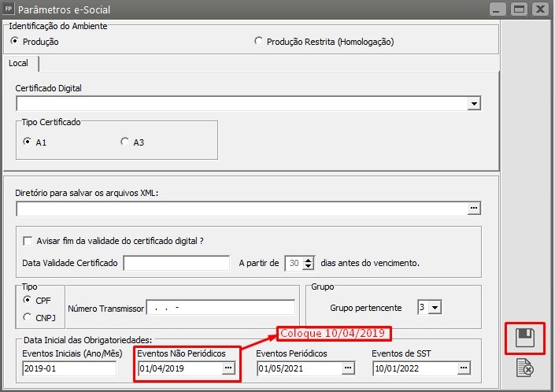Maximize the Parâmetros e-Social window

(520, 9)
